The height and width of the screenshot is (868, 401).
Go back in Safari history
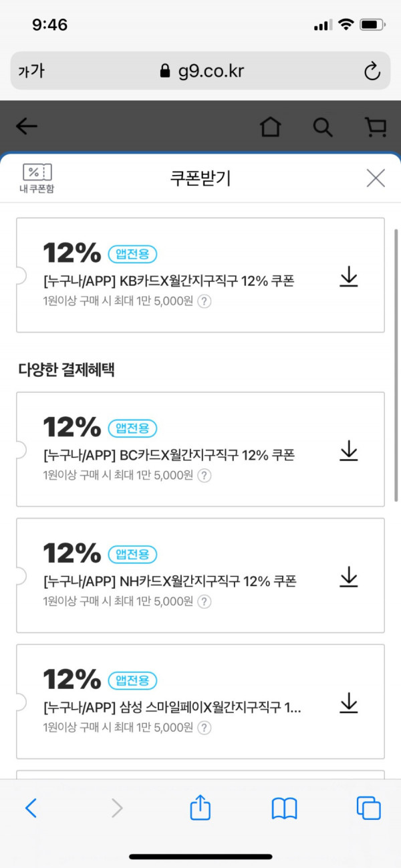(x=31, y=809)
